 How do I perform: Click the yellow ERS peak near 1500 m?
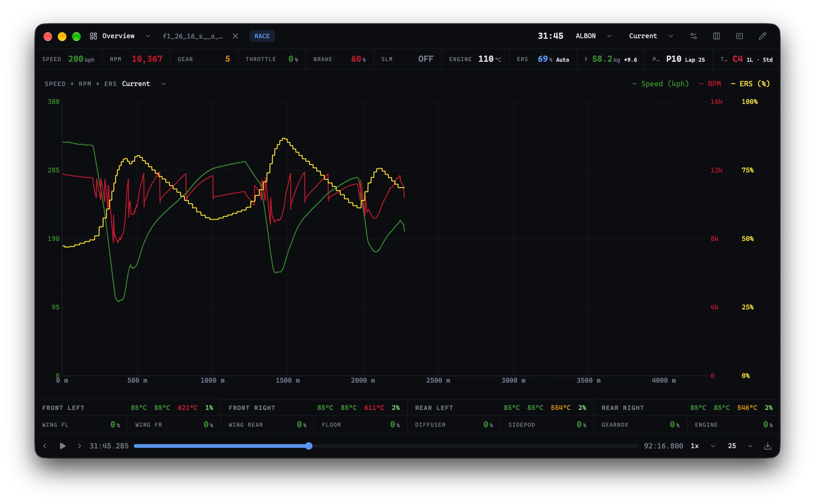[x=284, y=138]
